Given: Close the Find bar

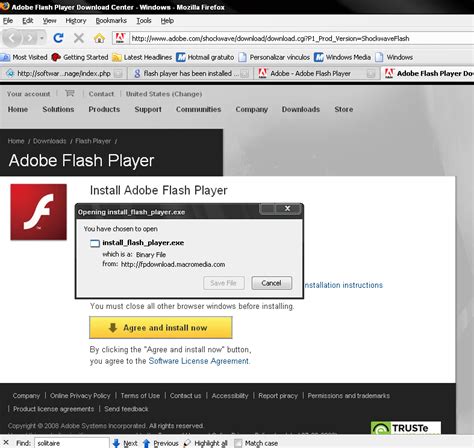Looking at the screenshot, I should click(6, 443).
